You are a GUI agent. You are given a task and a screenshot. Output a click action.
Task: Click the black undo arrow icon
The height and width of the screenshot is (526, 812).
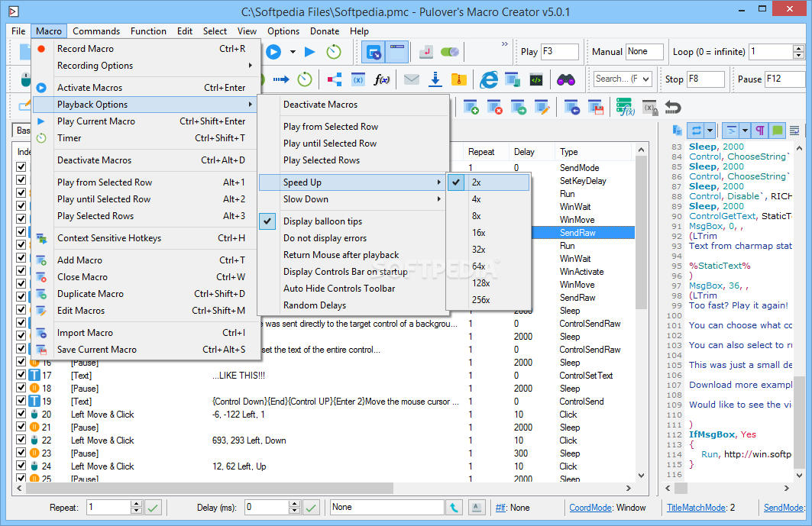(x=673, y=107)
